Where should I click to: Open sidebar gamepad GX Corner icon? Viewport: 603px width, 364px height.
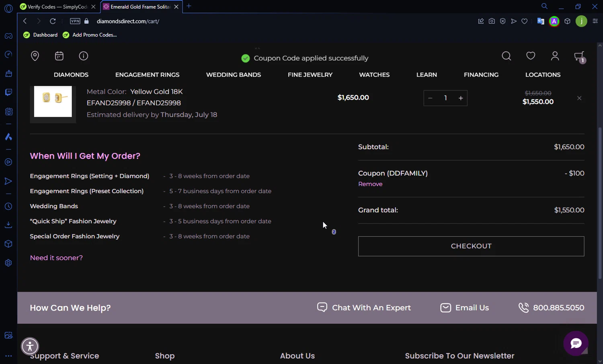(x=8, y=36)
